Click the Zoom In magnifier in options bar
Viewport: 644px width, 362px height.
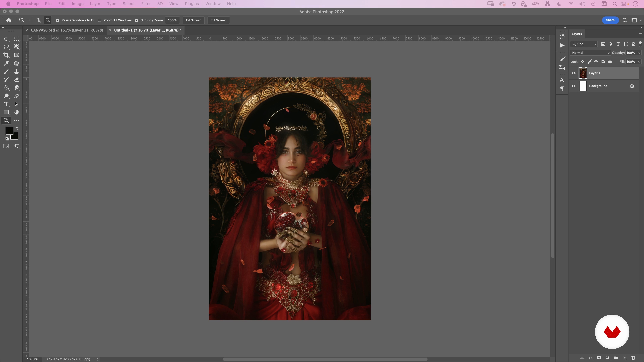pos(39,20)
